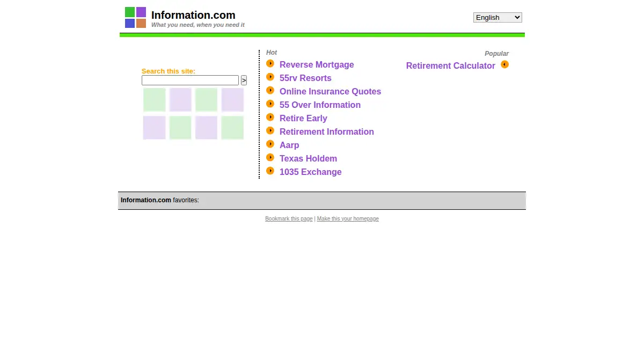Click the orange arrow beside Retire Early
Viewport: 644px width, 337px height.
click(270, 117)
